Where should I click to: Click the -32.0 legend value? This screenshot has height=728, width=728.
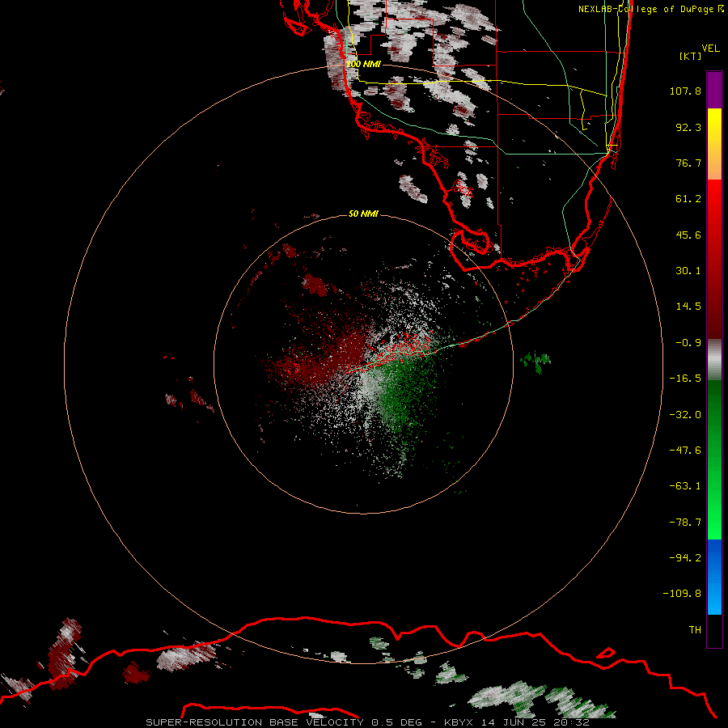tap(685, 415)
